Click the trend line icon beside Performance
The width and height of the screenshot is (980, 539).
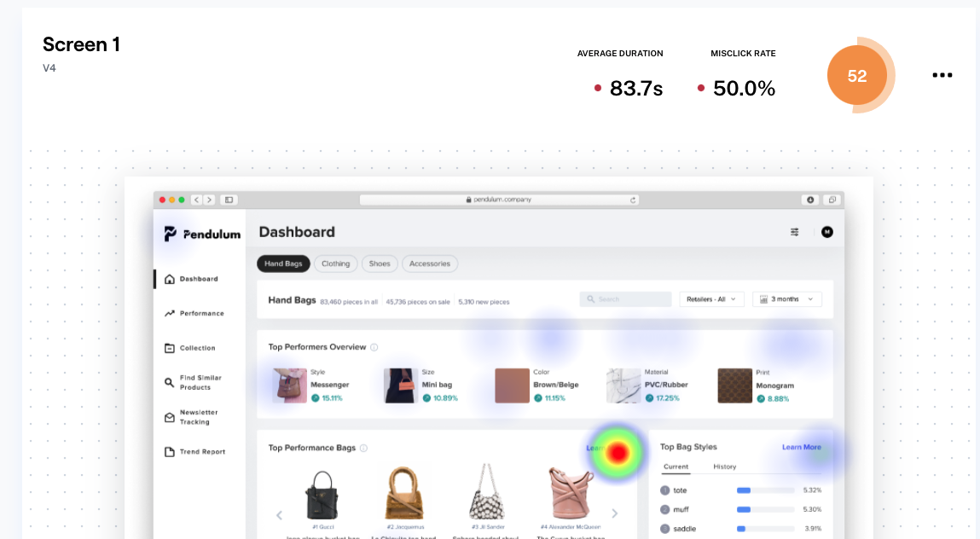(x=170, y=313)
